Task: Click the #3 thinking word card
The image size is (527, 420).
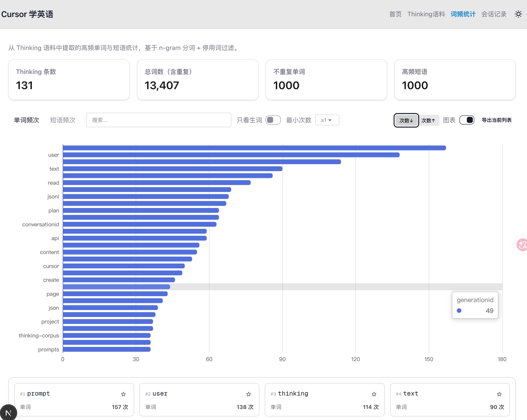Action: pyautogui.click(x=324, y=400)
